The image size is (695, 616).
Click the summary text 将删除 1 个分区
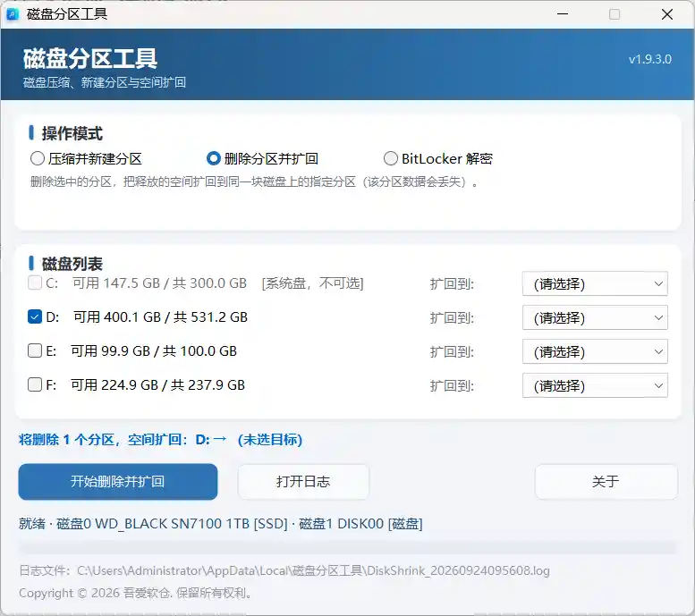[x=66, y=440]
